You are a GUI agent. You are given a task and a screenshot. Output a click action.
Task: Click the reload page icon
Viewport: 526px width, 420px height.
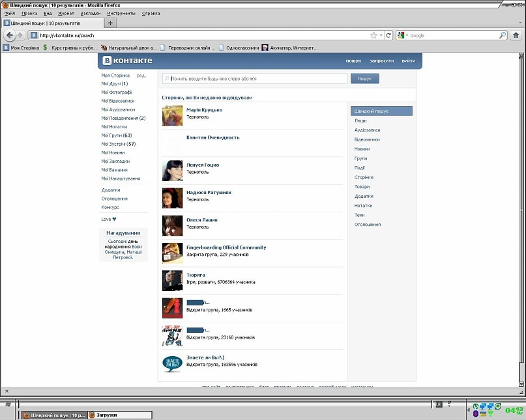pyautogui.click(x=388, y=35)
